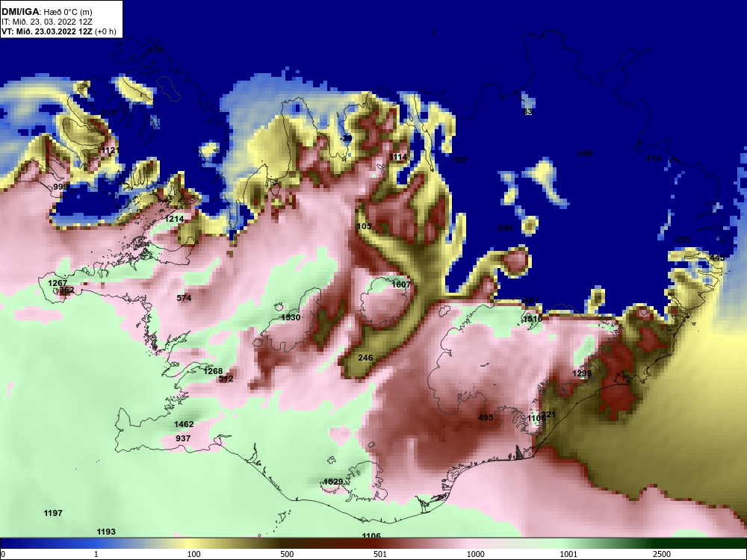Viewport: 747px width, 560px height.
Task: Click the color scale label 0
Action: pos(2,554)
